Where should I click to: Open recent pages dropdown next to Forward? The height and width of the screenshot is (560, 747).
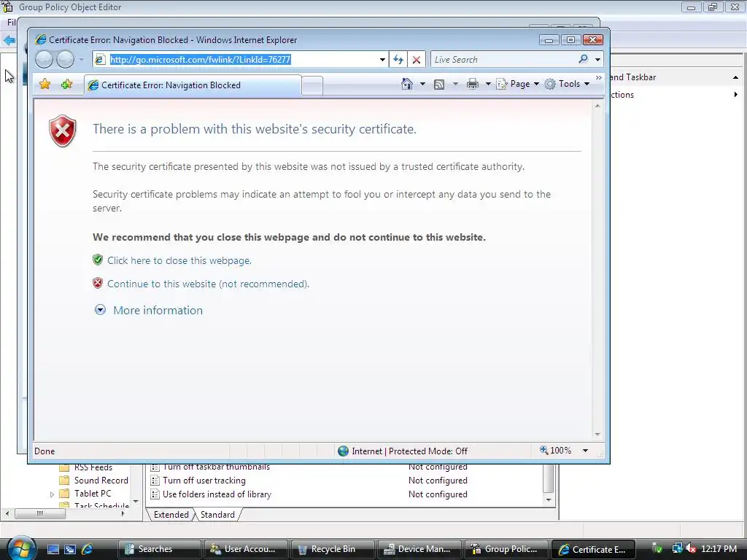click(x=82, y=60)
